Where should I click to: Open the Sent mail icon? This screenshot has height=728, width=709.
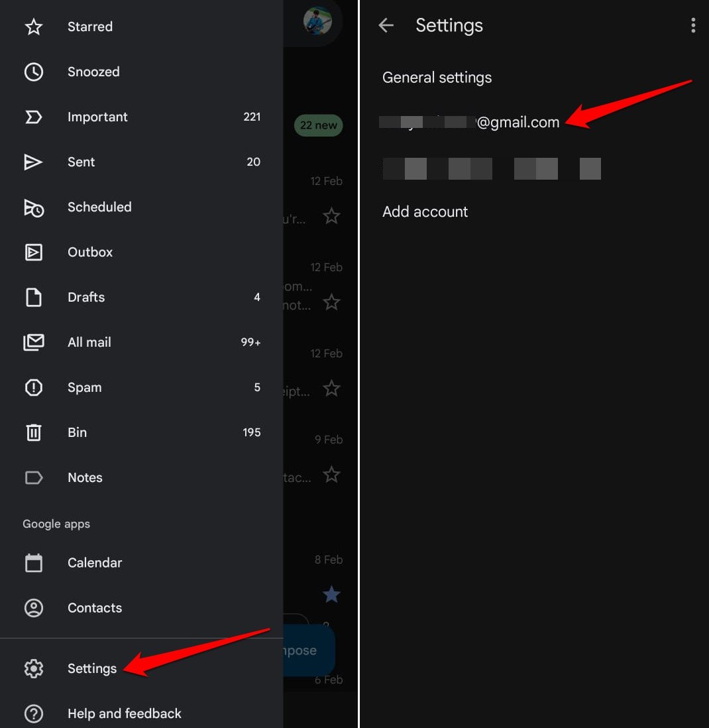point(34,162)
